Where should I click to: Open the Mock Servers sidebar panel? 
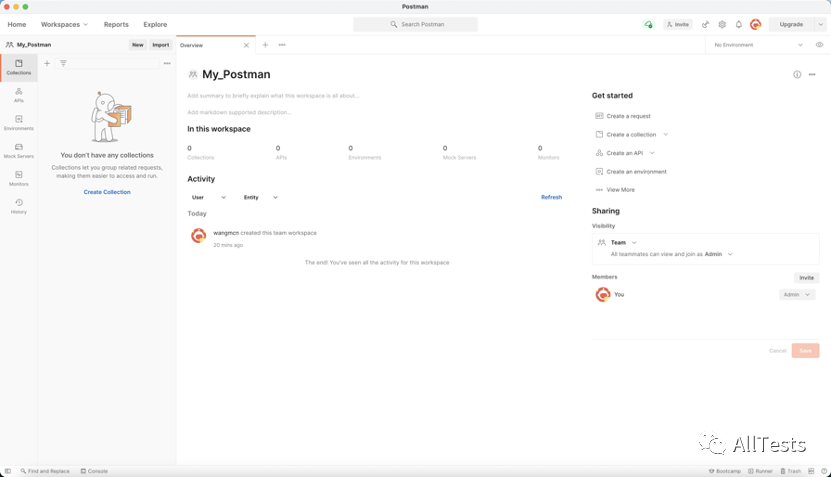point(19,151)
